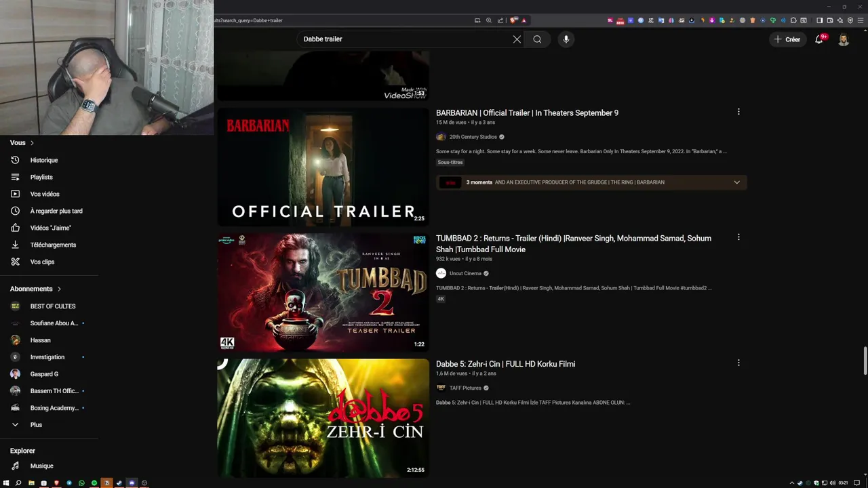Open the notifications bell
This screenshot has width=868, height=488.
click(x=819, y=39)
